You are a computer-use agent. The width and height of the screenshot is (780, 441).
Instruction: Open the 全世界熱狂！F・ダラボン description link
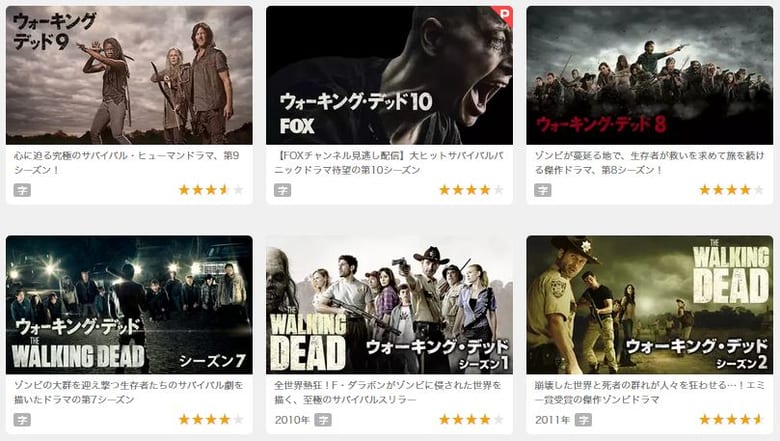click(388, 392)
